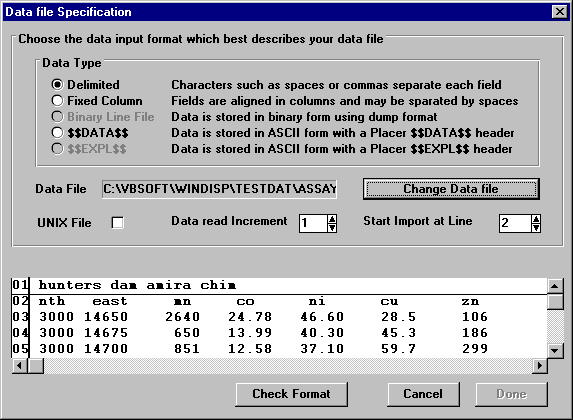Viewport: 573px width, 420px height.
Task: Increase the Data read Increment value
Action: coord(332,219)
